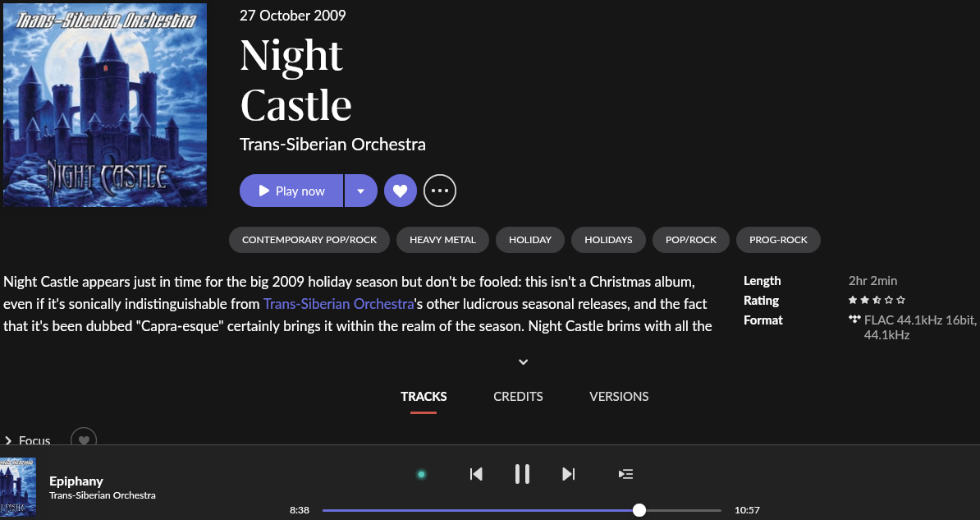Skip to the next track

point(568,474)
